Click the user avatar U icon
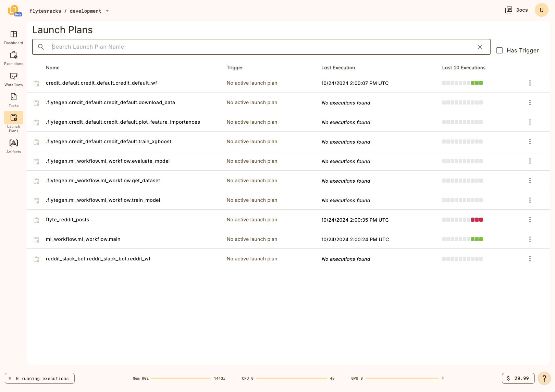 (541, 10)
